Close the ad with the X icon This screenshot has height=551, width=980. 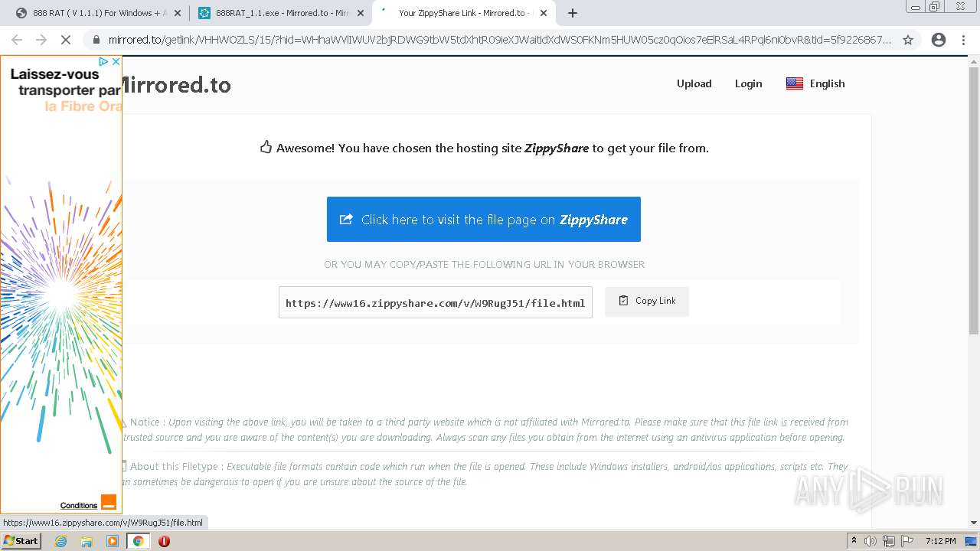(116, 61)
